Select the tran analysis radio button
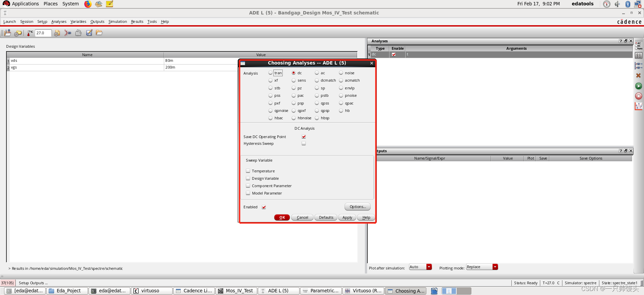The height and width of the screenshot is (295, 644). 270,73
